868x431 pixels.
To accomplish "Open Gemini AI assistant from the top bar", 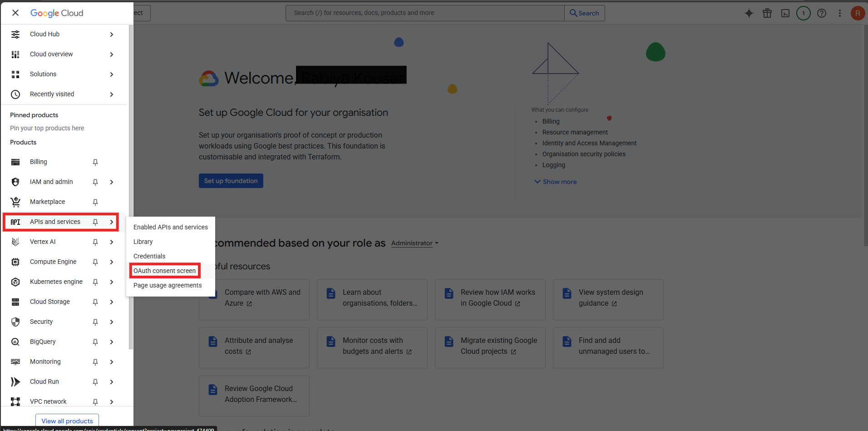I will pyautogui.click(x=749, y=13).
